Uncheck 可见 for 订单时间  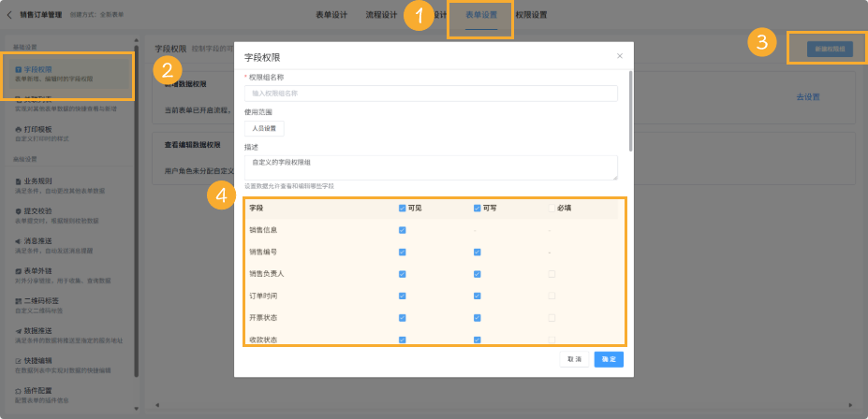click(403, 296)
